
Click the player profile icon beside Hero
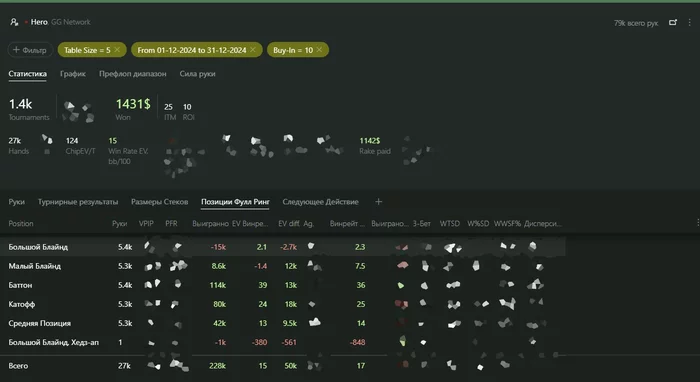pos(14,22)
